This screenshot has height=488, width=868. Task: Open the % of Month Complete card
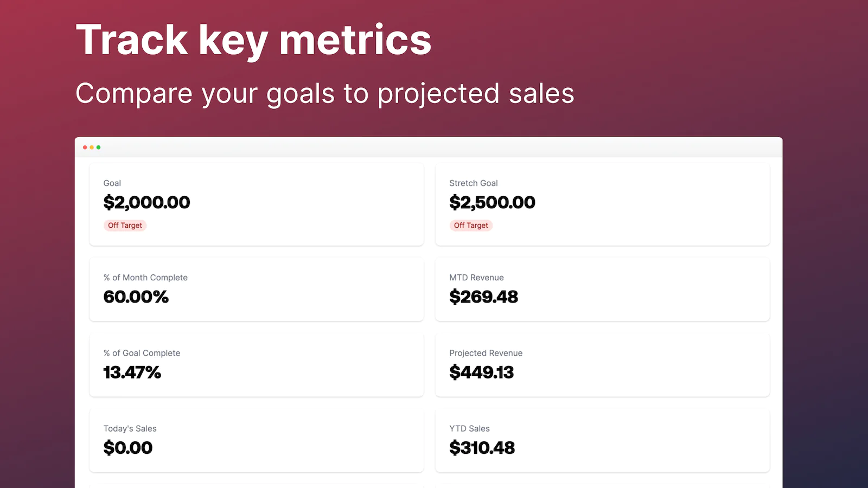tap(257, 290)
